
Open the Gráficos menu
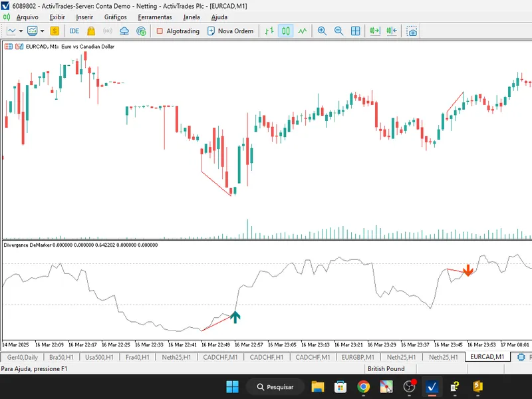pos(115,17)
